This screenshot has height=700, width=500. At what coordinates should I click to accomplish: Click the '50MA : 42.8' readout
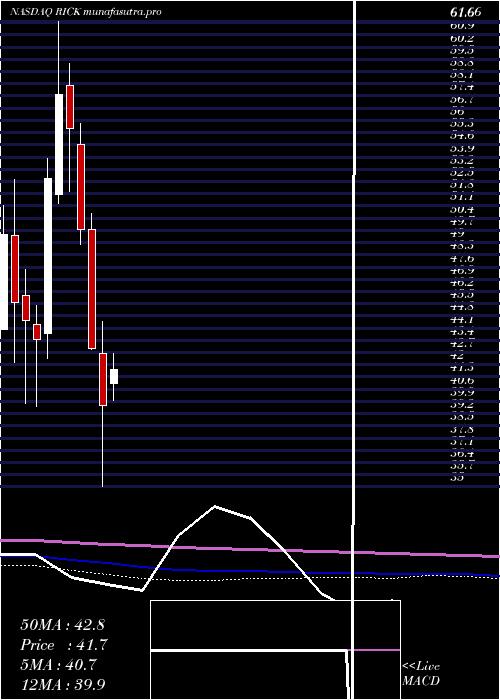(63, 625)
